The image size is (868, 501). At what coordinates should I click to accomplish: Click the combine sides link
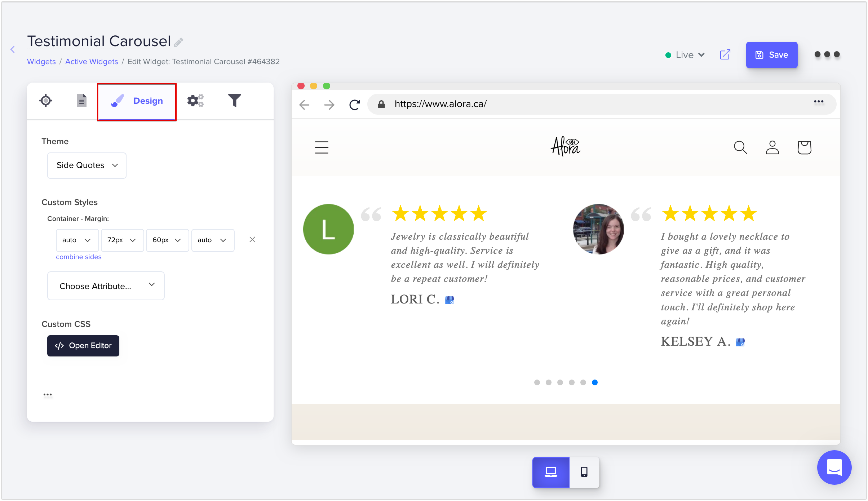(x=78, y=257)
